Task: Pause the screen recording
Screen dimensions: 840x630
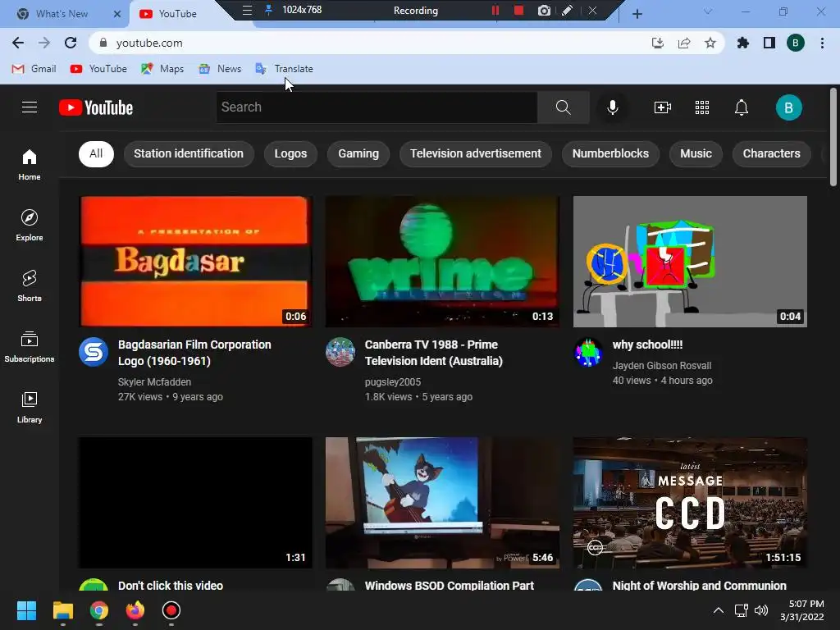Action: coord(495,10)
